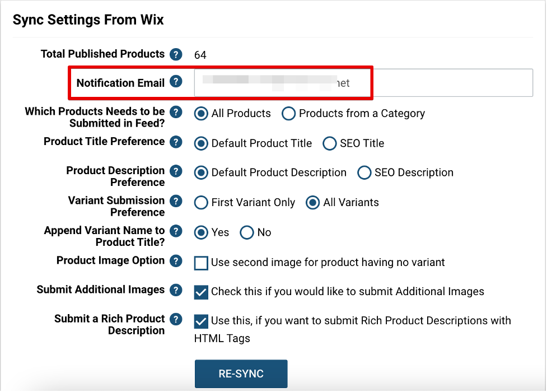Viewport: 547px width, 392px height.
Task: Toggle Rich Product Descriptions HTML checkbox
Action: pyautogui.click(x=201, y=321)
